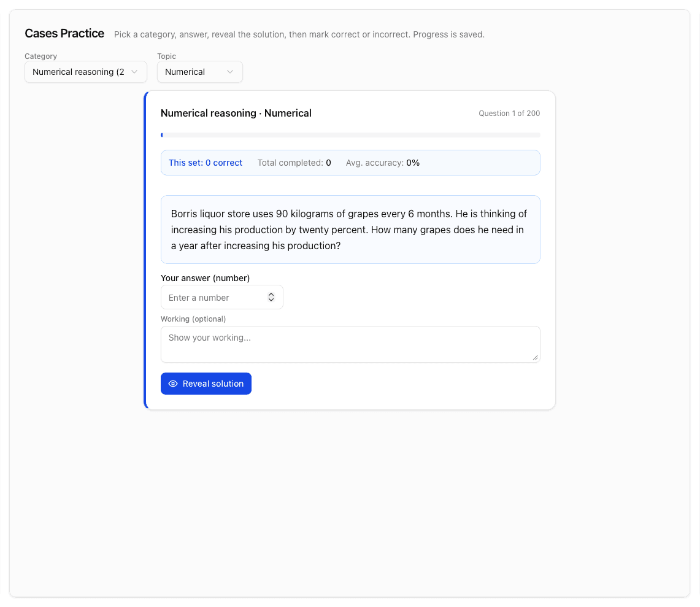Click into the 'Show your working...' text area

350,344
